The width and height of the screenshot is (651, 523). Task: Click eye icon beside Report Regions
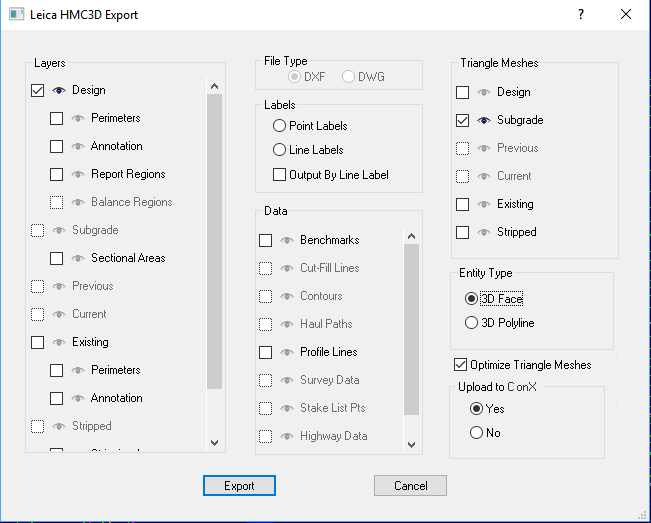77,174
